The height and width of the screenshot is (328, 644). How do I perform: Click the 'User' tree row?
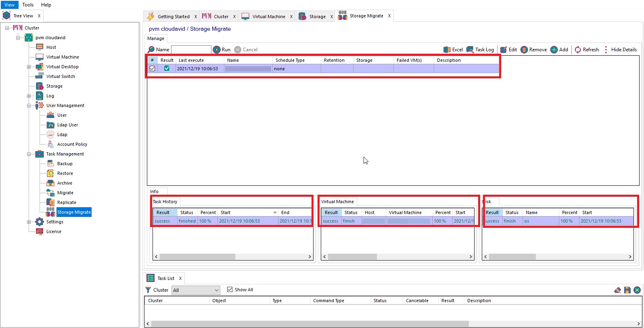(62, 115)
